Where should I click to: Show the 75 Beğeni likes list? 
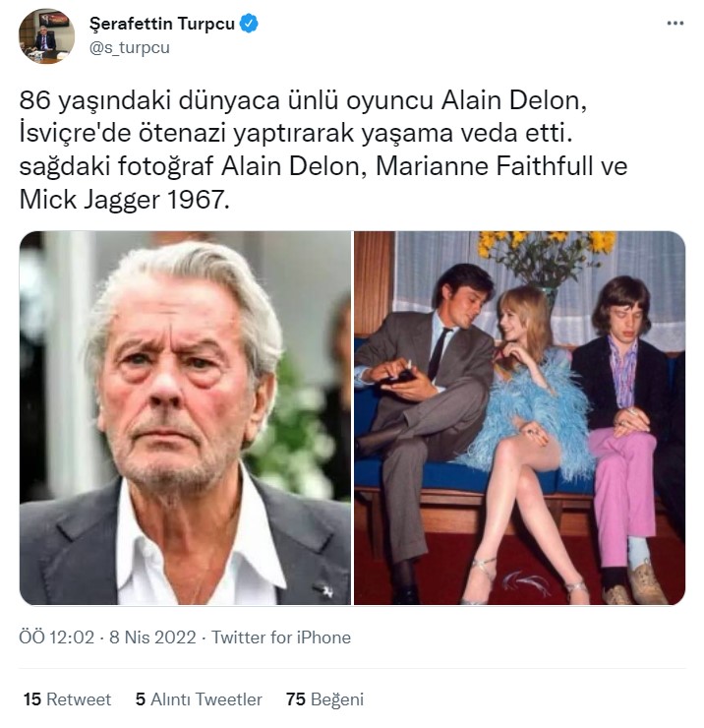click(x=324, y=699)
